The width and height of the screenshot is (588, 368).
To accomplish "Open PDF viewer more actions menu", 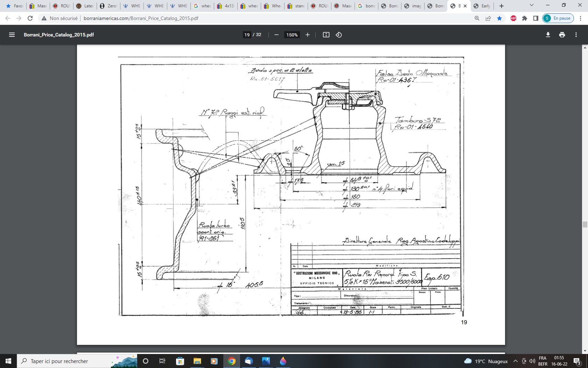I will (576, 35).
